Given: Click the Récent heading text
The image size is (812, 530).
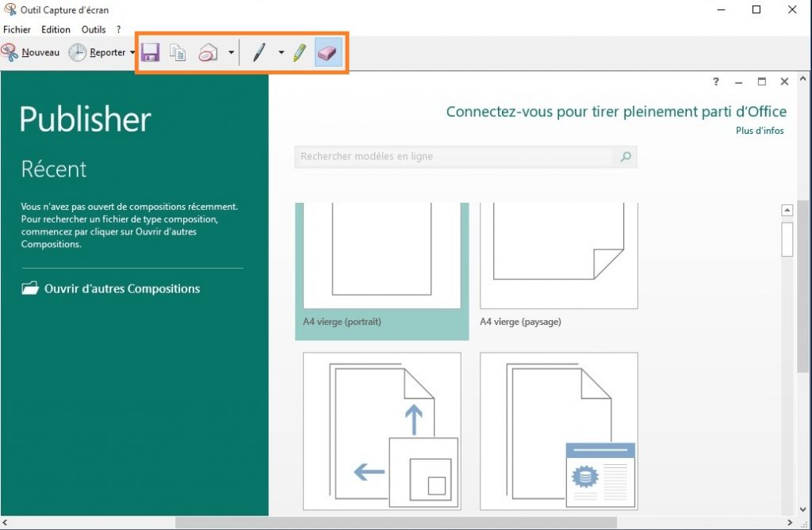Looking at the screenshot, I should [54, 170].
